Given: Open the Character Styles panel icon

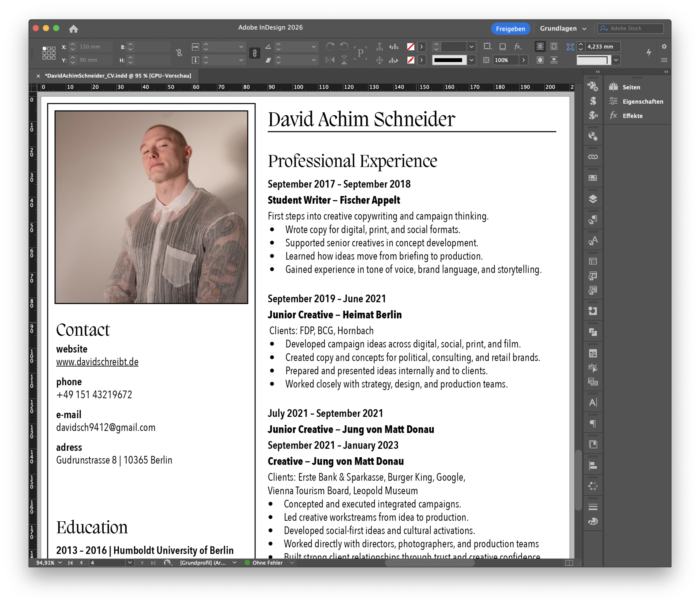Looking at the screenshot, I should click(593, 241).
